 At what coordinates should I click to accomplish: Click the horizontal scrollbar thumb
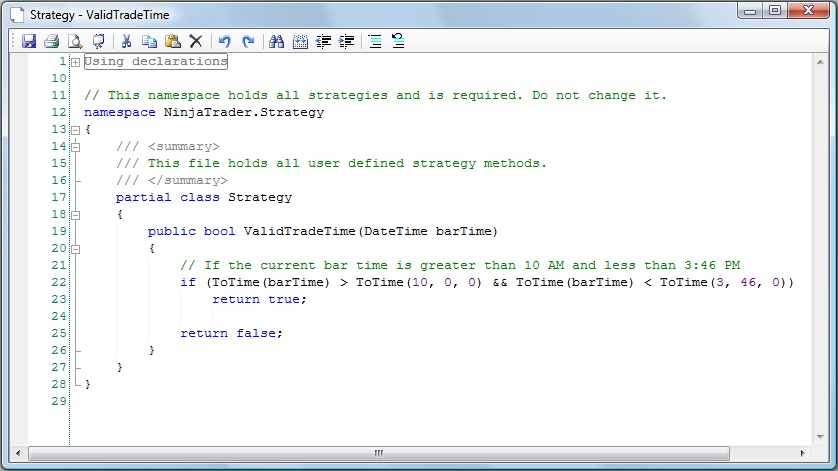tap(378, 453)
